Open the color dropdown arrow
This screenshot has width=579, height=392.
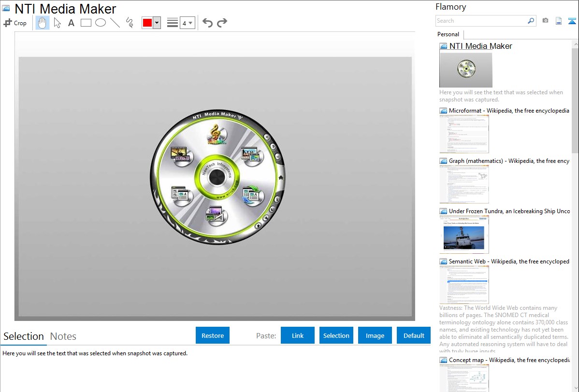coord(157,23)
